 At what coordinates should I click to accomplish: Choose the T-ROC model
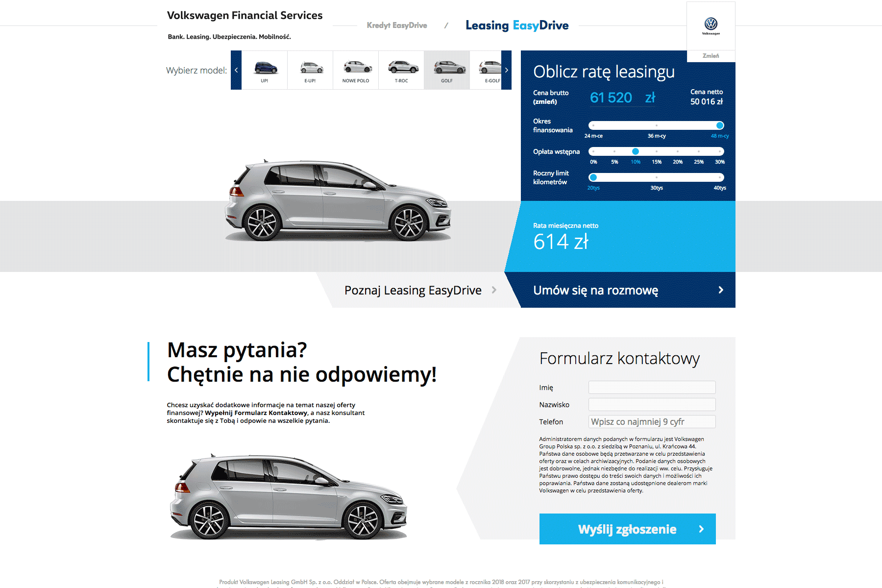tap(401, 70)
